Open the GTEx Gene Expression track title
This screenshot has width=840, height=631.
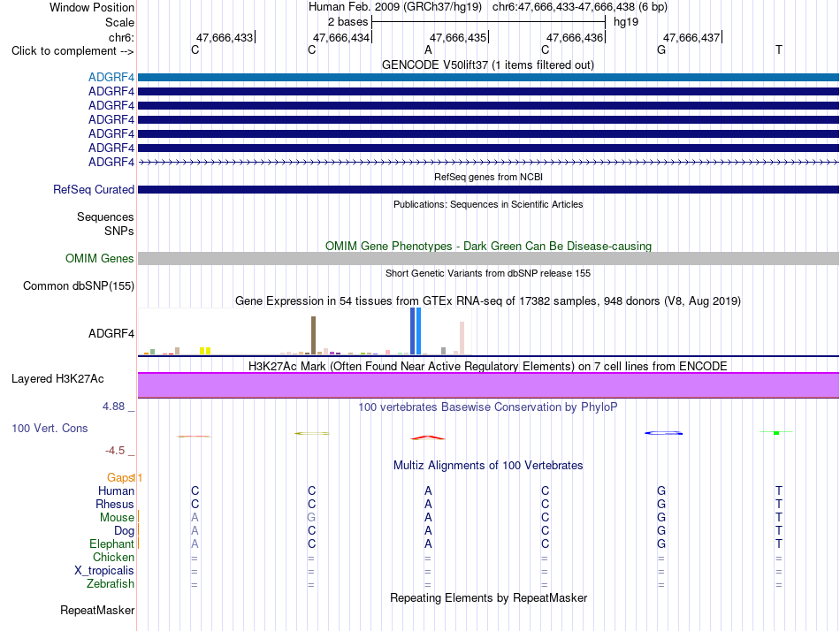coord(488,300)
